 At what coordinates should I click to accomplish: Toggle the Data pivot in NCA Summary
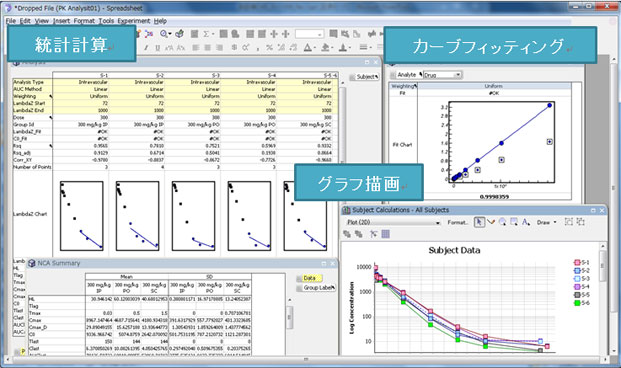click(309, 278)
